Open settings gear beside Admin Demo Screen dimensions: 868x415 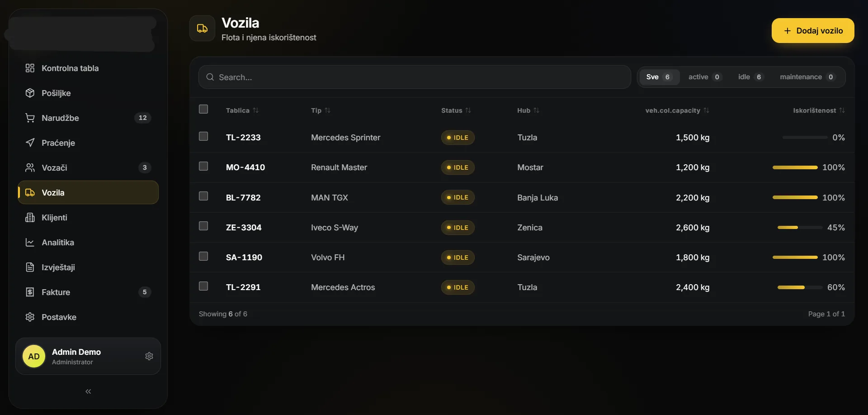(149, 356)
